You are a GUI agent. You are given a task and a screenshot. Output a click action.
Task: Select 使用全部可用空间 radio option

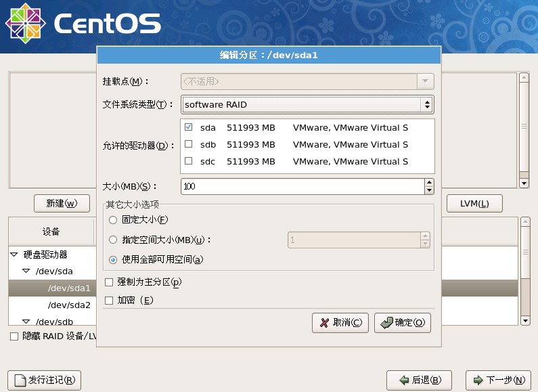113,260
